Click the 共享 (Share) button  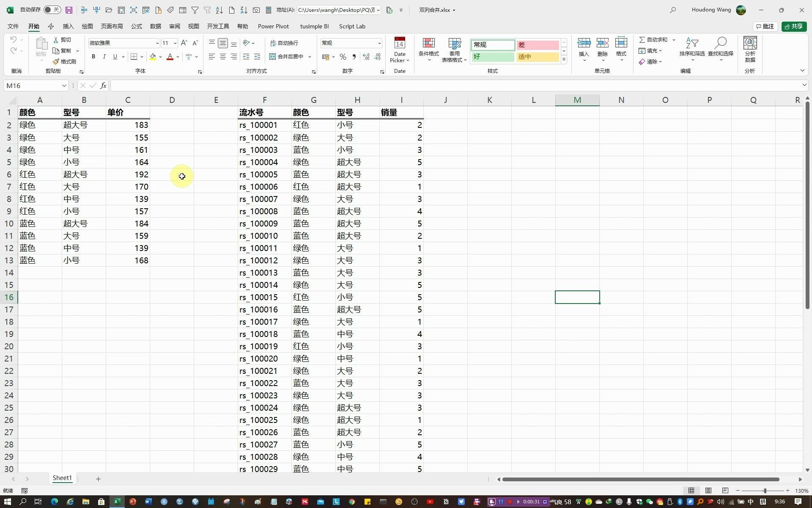pos(794,26)
